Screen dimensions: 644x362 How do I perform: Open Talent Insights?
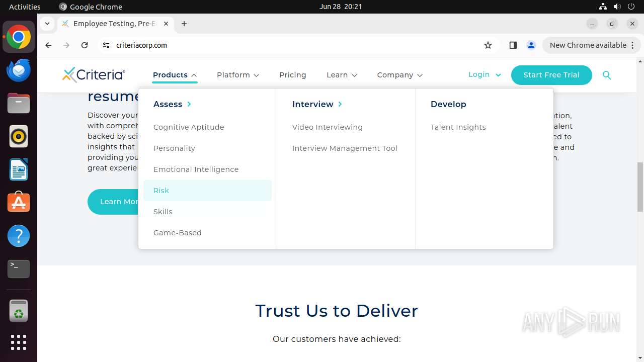click(x=458, y=127)
